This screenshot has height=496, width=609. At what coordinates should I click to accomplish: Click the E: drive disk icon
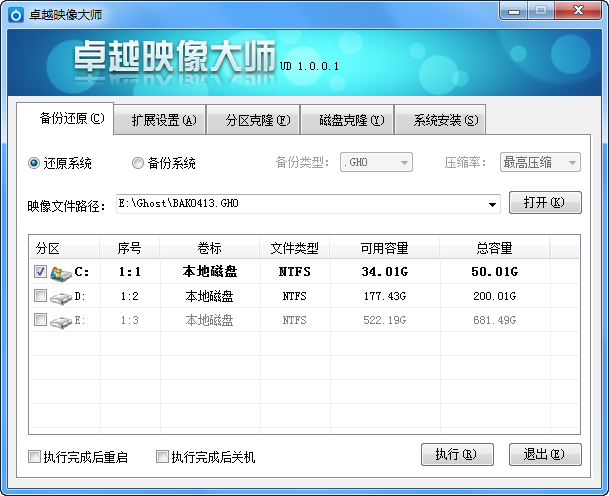(61, 321)
